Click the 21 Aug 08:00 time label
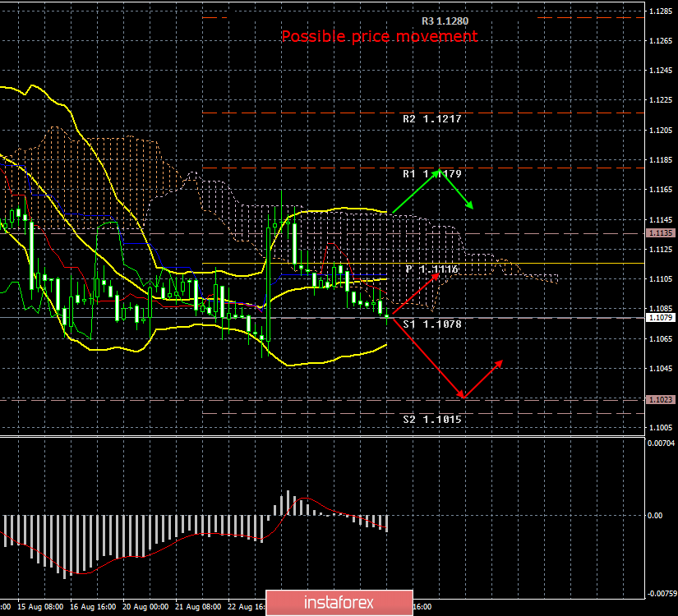 [199, 607]
